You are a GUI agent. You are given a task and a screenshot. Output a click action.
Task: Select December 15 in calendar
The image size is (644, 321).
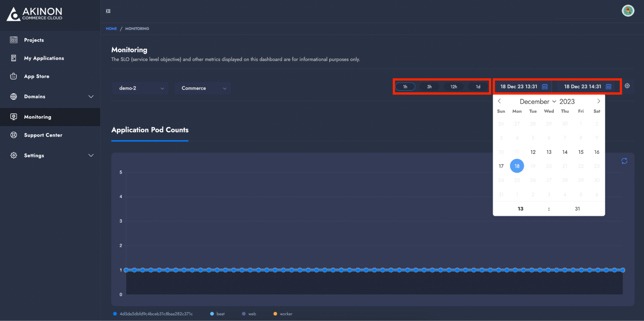point(581,152)
